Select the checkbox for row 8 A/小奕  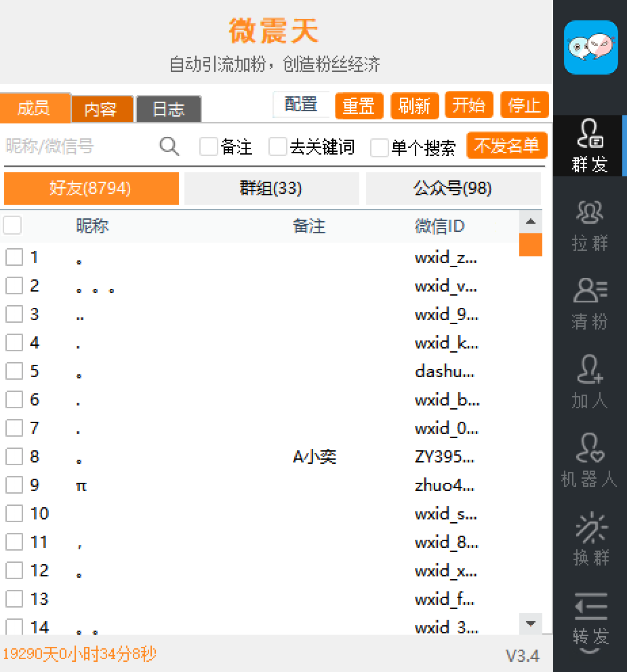pos(12,456)
